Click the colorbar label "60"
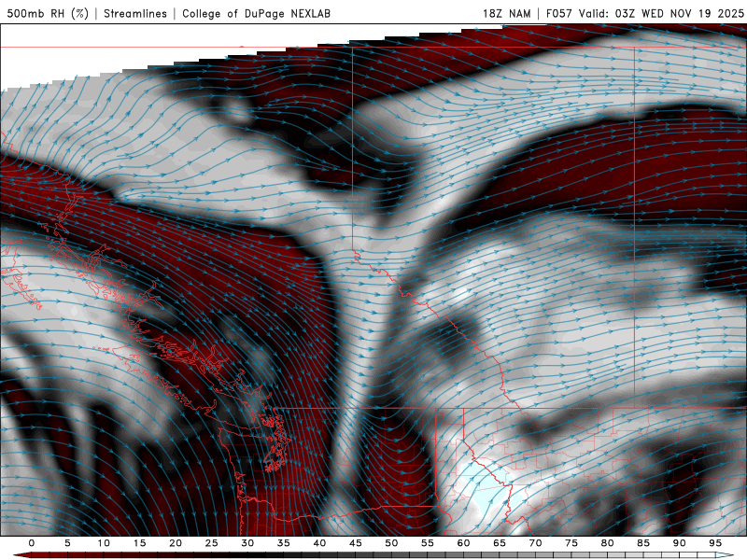 pyautogui.click(x=463, y=543)
